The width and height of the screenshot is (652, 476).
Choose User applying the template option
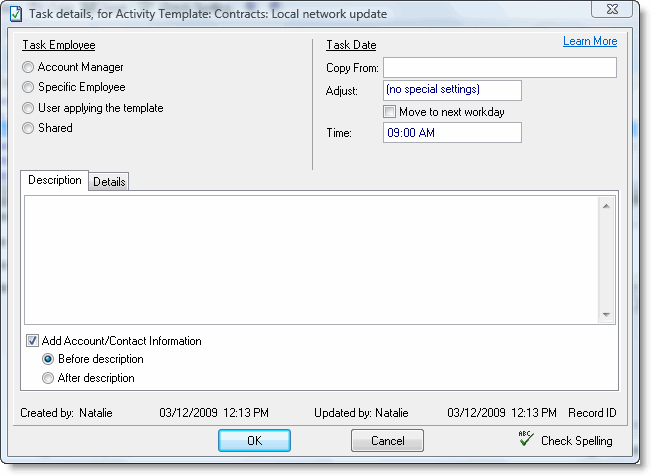click(28, 108)
